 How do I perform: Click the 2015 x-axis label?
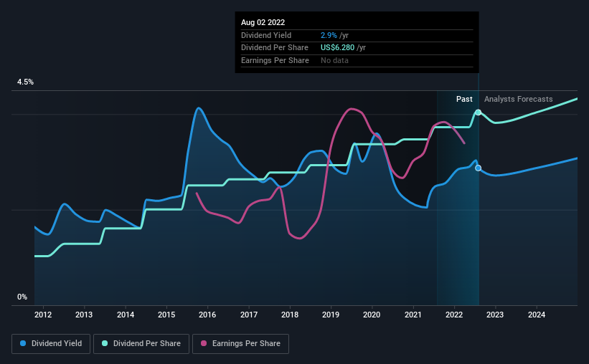[166, 315]
